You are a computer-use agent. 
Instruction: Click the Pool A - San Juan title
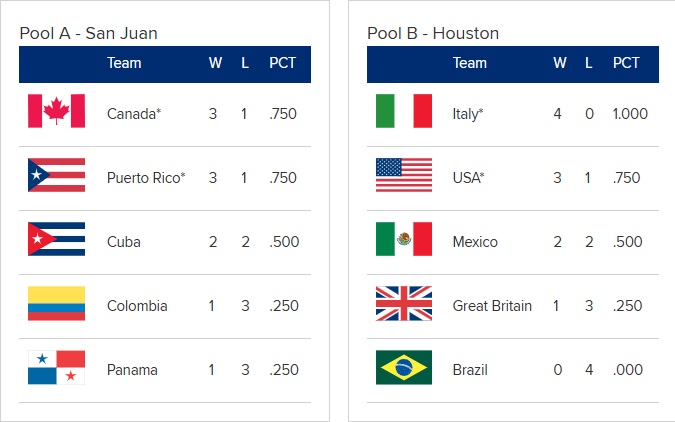88,33
